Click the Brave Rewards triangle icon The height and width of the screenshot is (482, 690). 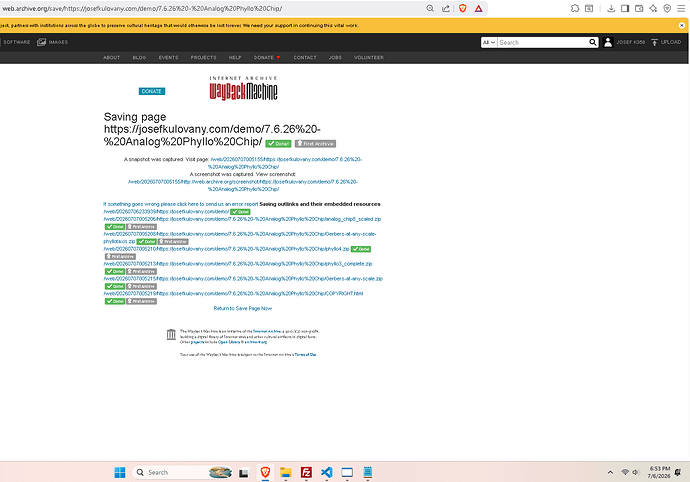478,8
